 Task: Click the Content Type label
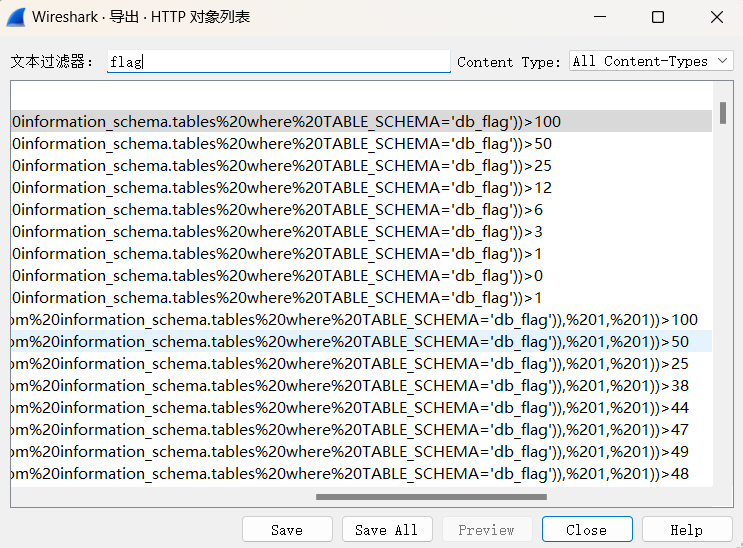tap(508, 62)
